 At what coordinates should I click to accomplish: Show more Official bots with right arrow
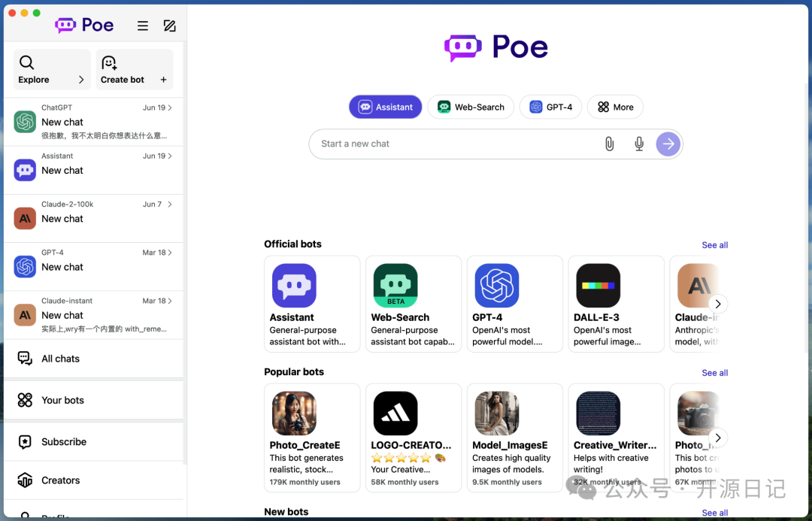click(718, 304)
